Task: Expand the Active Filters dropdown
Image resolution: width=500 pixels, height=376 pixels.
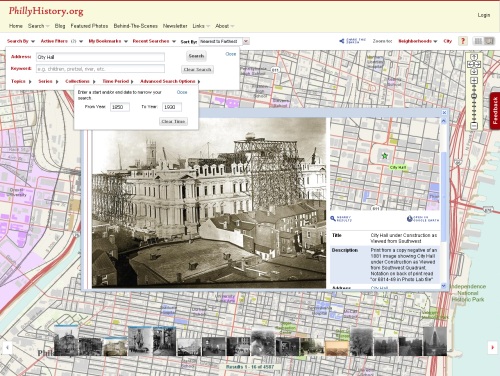Action: click(62, 41)
